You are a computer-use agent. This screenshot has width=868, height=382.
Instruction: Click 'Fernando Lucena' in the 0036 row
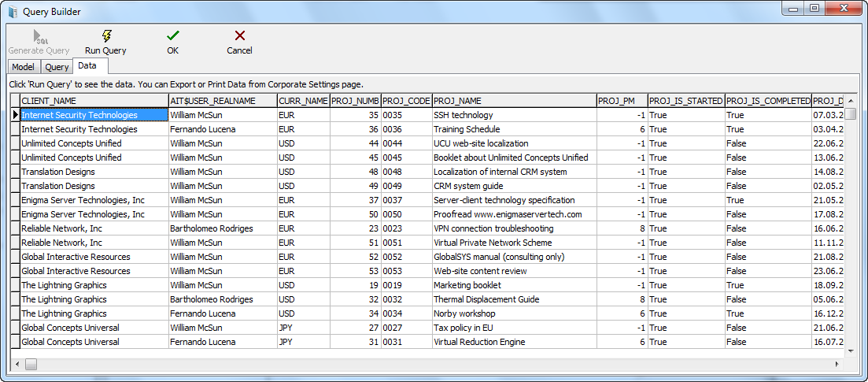click(x=223, y=129)
